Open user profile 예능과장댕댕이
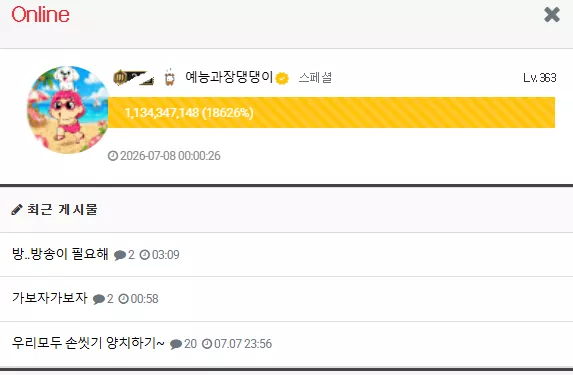Viewport: 573px width, 375px height. (229, 77)
